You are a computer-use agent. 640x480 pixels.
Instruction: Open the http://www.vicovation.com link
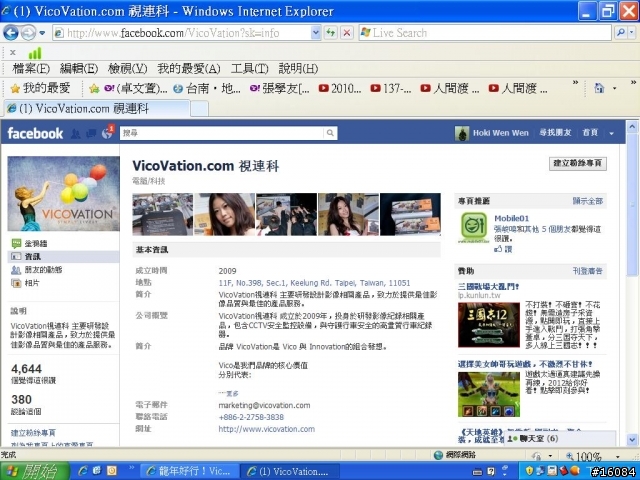tap(267, 429)
